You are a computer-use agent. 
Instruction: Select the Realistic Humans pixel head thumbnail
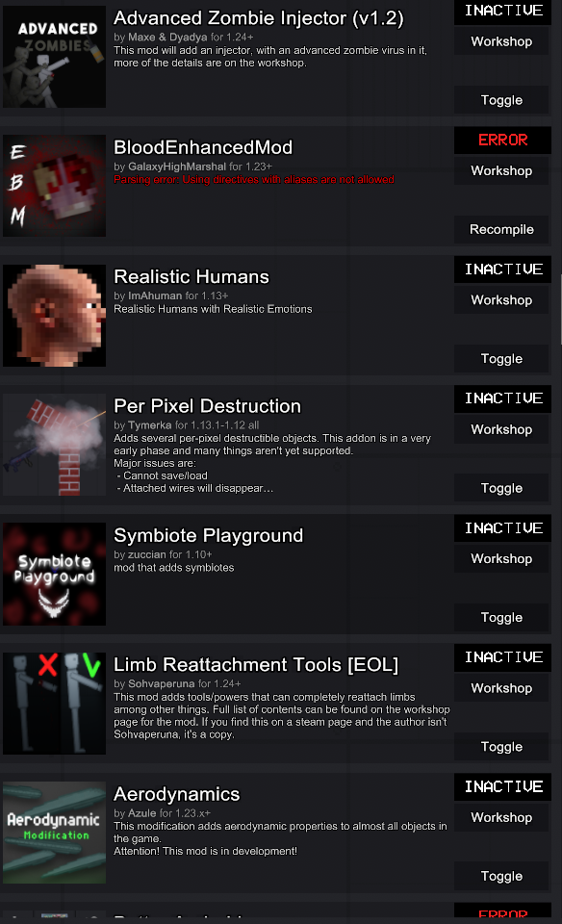[54, 316]
